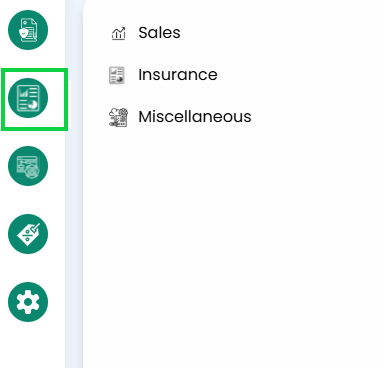
Task: Open the dashboard monitor sidebar icon
Action: pyautogui.click(x=28, y=166)
